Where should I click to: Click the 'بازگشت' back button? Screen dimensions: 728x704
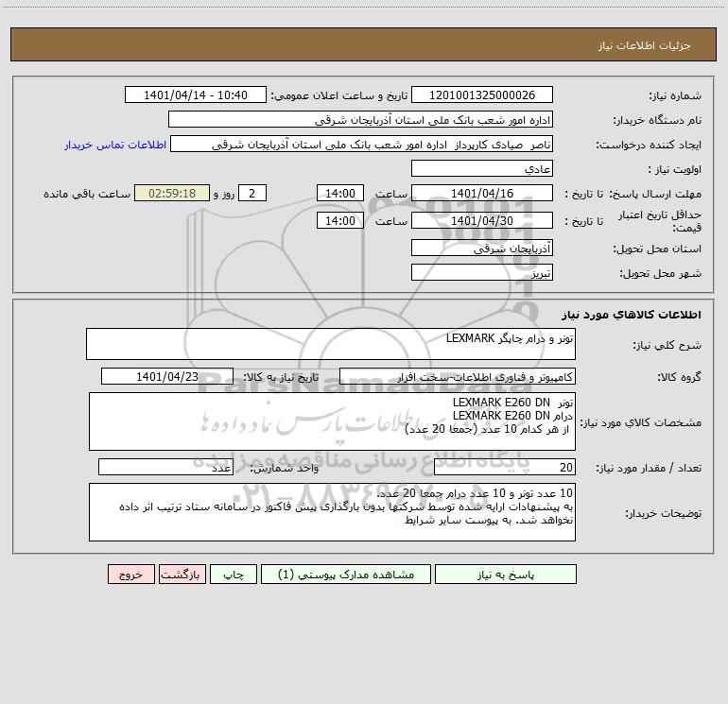(x=182, y=575)
